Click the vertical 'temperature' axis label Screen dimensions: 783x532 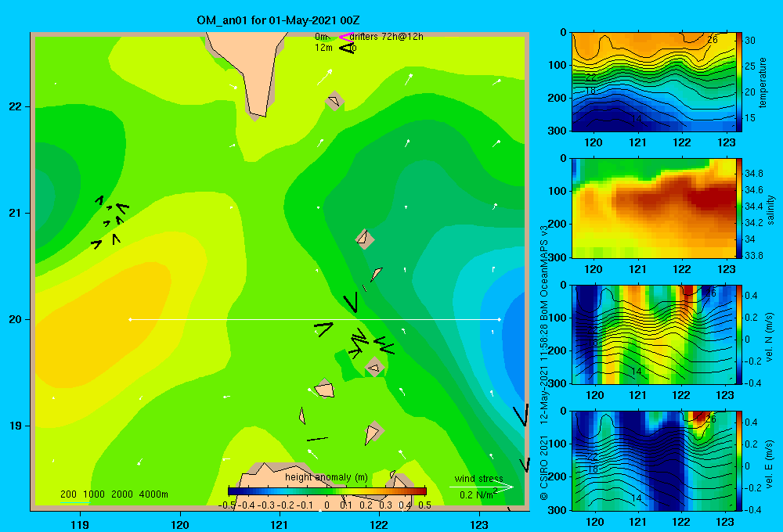763,82
